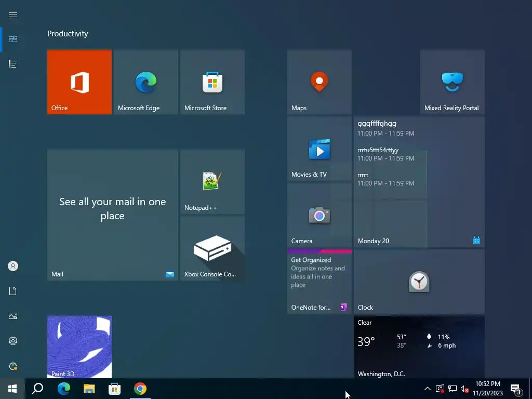Open the OneNote Get Organized tile
The width and height of the screenshot is (532, 399).
tap(320, 281)
